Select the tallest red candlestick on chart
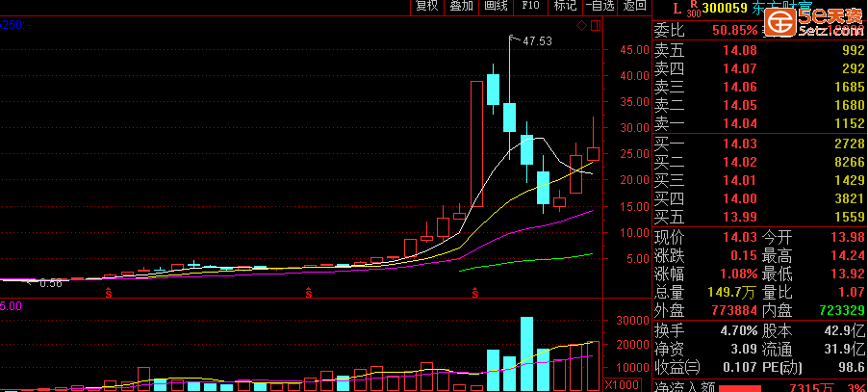The height and width of the screenshot is (392, 868). 476,144
